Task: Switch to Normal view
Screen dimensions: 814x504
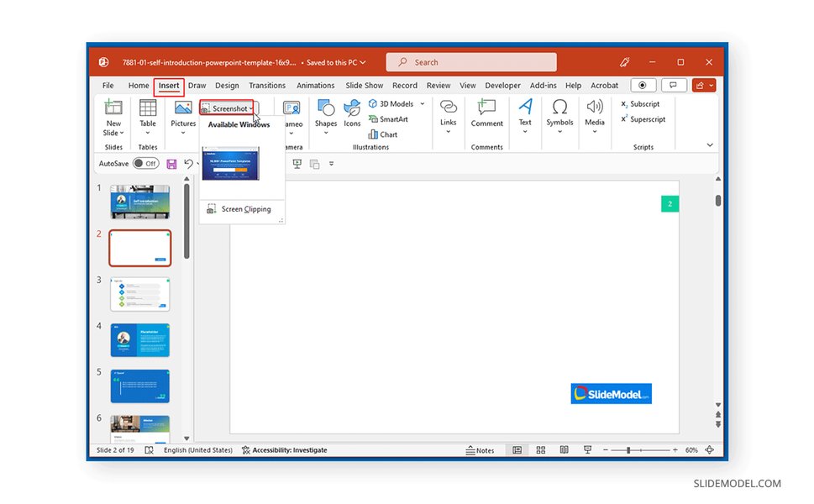Action: click(517, 450)
